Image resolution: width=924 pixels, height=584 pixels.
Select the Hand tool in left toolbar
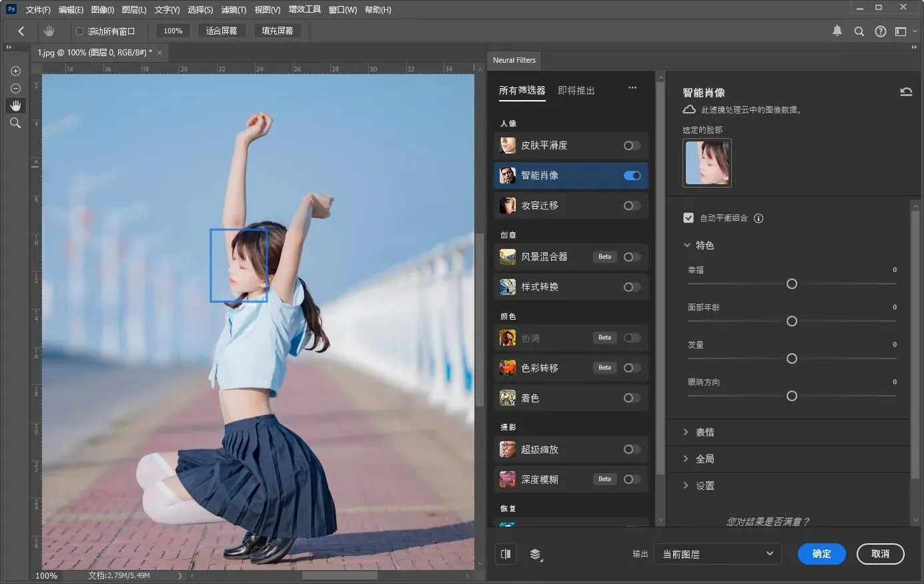pos(15,105)
